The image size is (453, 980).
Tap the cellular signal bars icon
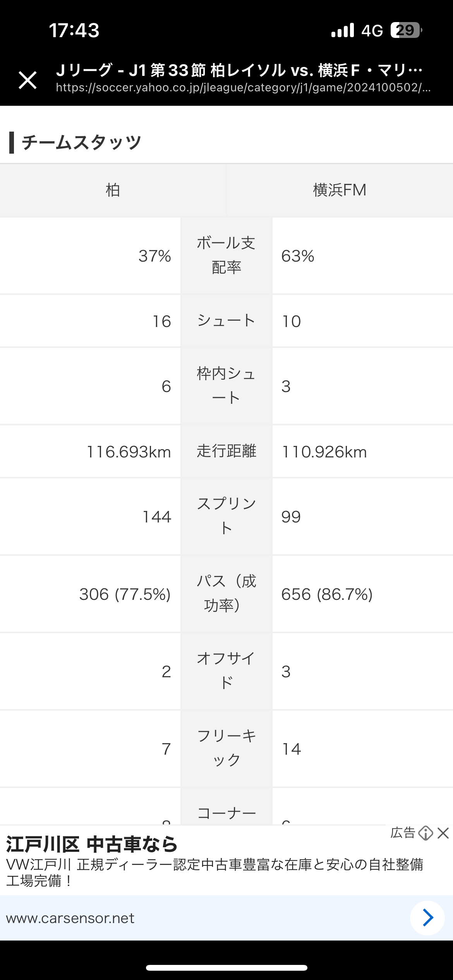343,30
